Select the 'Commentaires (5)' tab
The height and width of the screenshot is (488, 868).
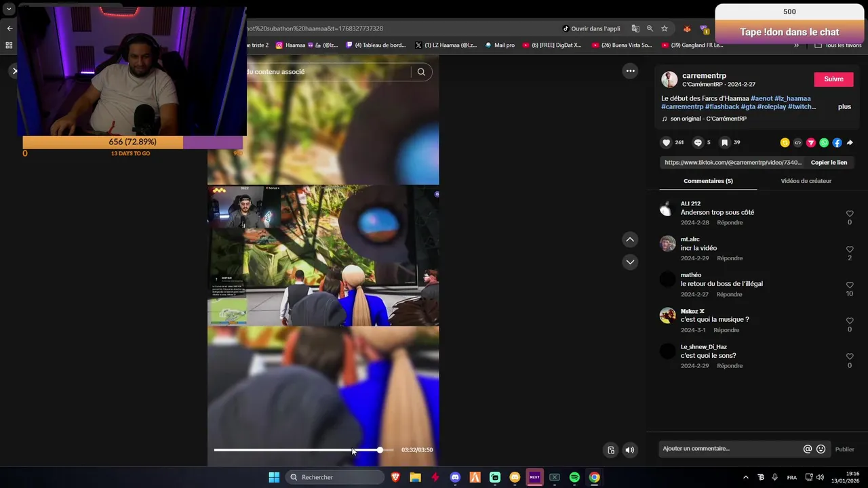pos(708,181)
